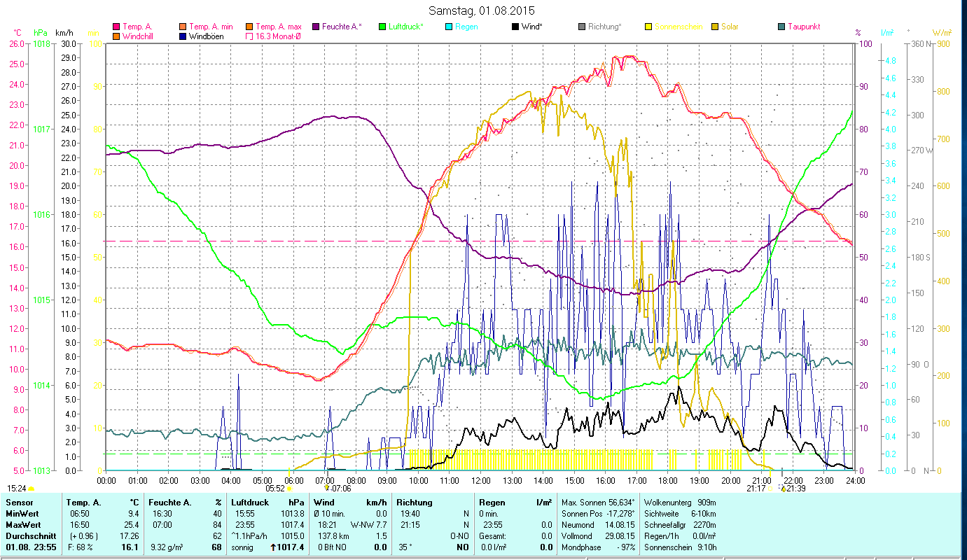
Task: Click the chart title Samstag, 01.08.2015
Action: [x=481, y=10]
